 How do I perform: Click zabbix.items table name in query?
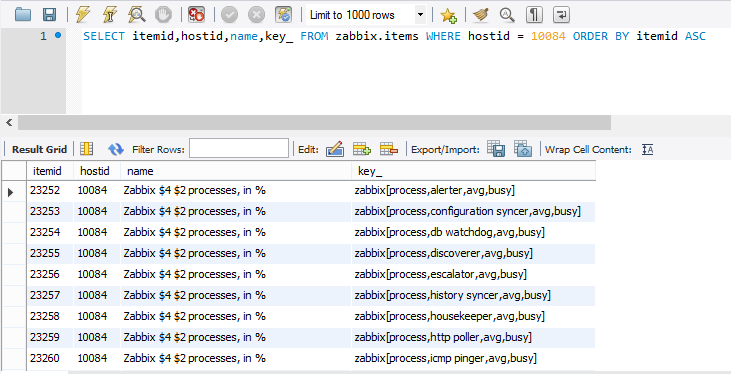[377, 36]
